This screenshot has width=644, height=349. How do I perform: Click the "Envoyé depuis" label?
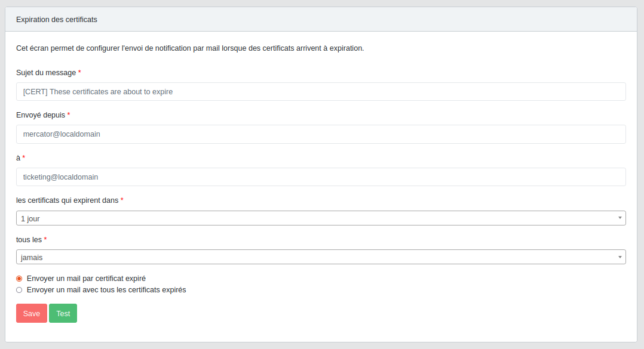click(41, 115)
